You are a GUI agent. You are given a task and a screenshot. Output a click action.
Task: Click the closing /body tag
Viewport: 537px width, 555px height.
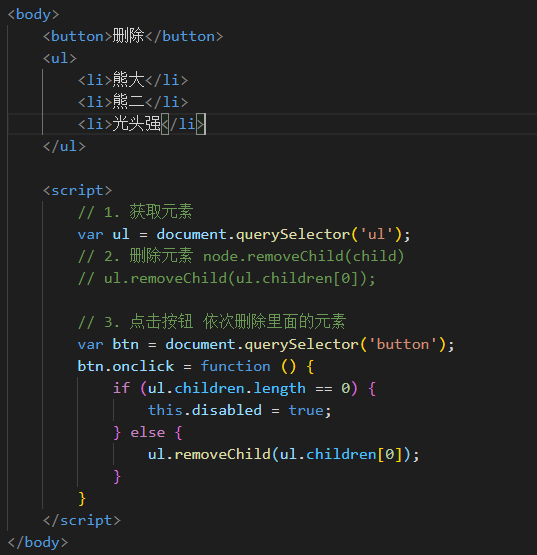pos(38,542)
